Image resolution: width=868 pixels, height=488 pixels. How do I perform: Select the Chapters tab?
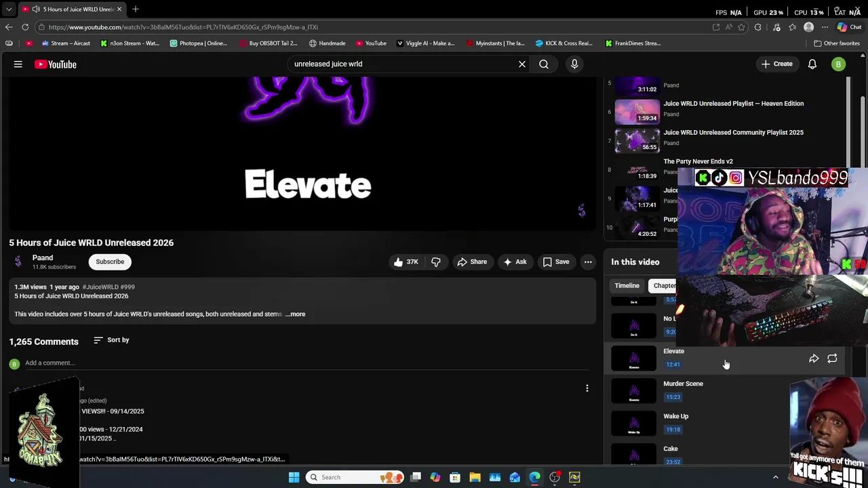click(663, 286)
